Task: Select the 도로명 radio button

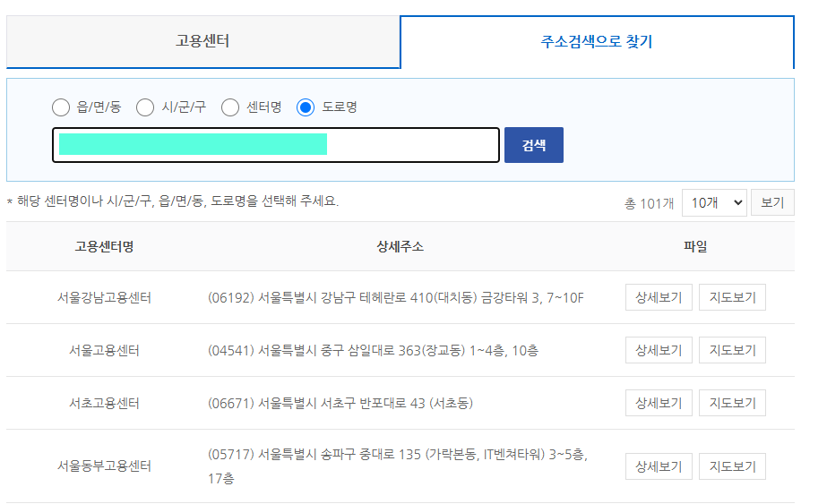Action: coord(306,107)
